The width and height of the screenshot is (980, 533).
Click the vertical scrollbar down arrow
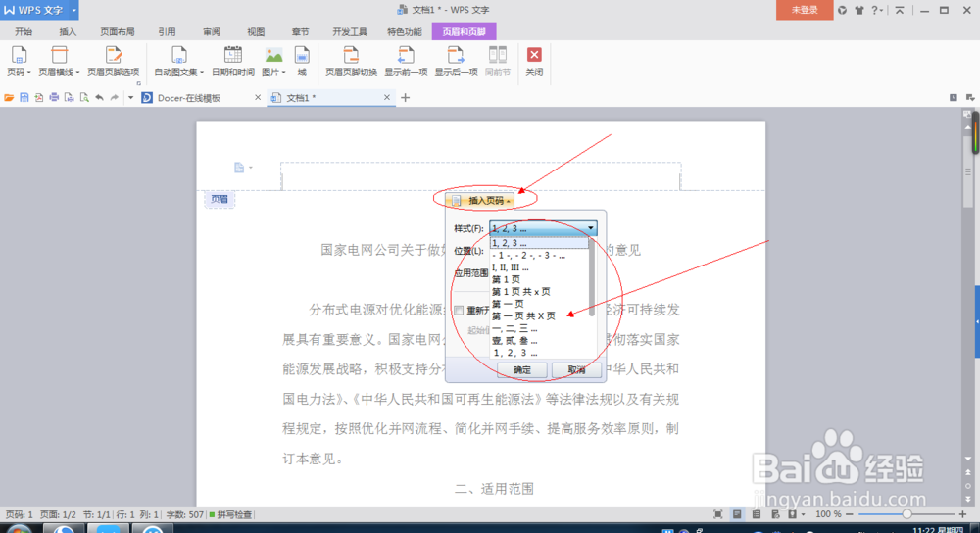coord(968,460)
